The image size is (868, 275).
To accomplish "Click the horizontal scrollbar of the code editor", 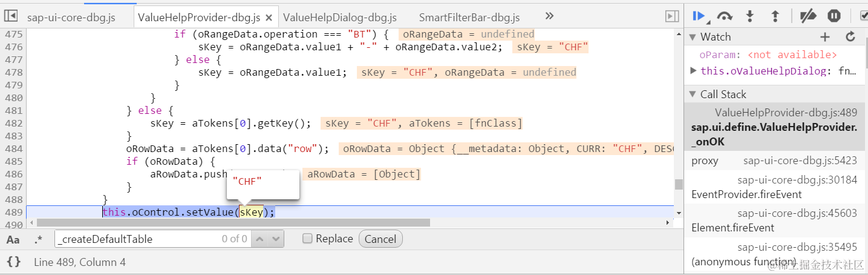I will pos(233,223).
